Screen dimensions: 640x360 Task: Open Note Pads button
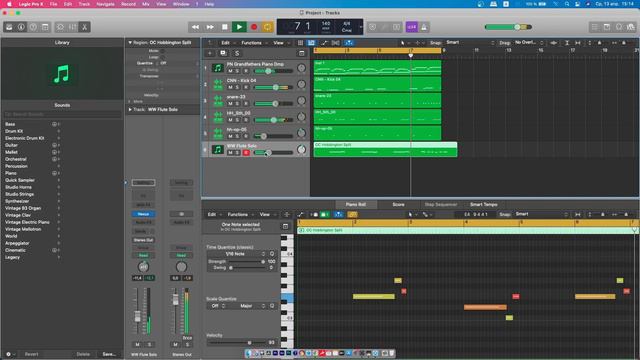(x=607, y=27)
